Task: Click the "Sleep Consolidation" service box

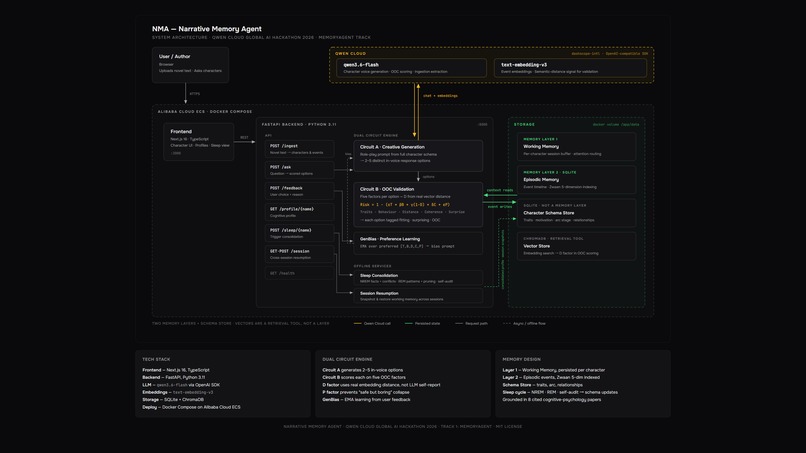Action: pos(418,278)
